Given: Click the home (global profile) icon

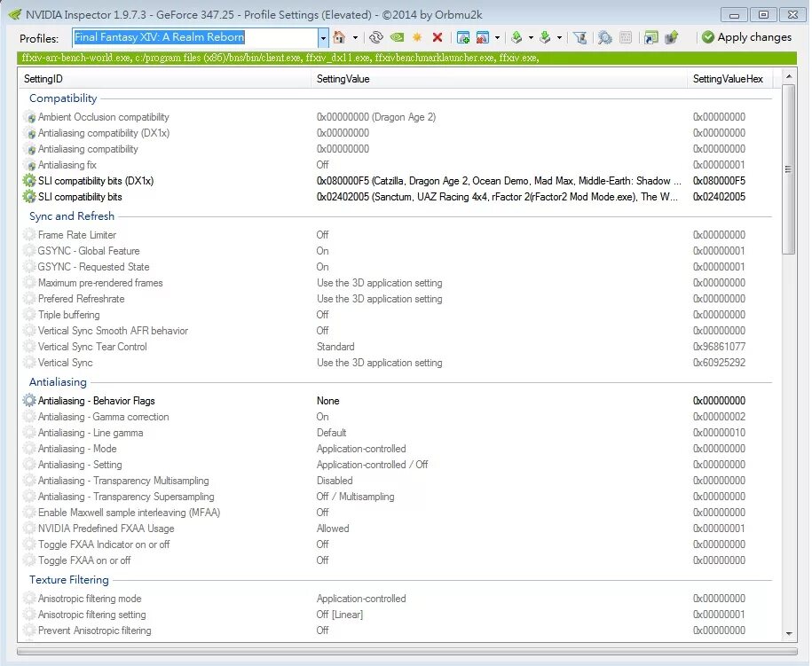Looking at the screenshot, I should (339, 37).
